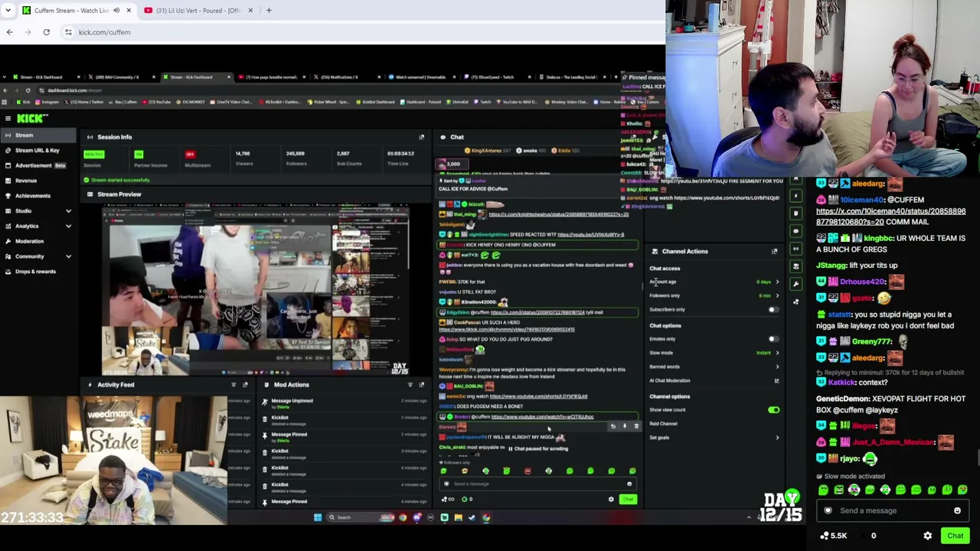Open Account age options chevron
The image size is (980, 551).
(x=777, y=282)
